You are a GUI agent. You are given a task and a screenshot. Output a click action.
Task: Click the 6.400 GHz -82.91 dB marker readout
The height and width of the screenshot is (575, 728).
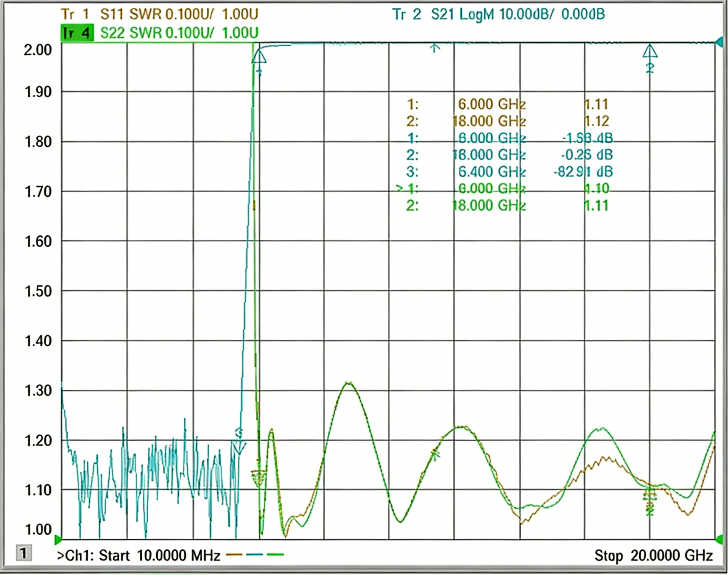tap(509, 171)
